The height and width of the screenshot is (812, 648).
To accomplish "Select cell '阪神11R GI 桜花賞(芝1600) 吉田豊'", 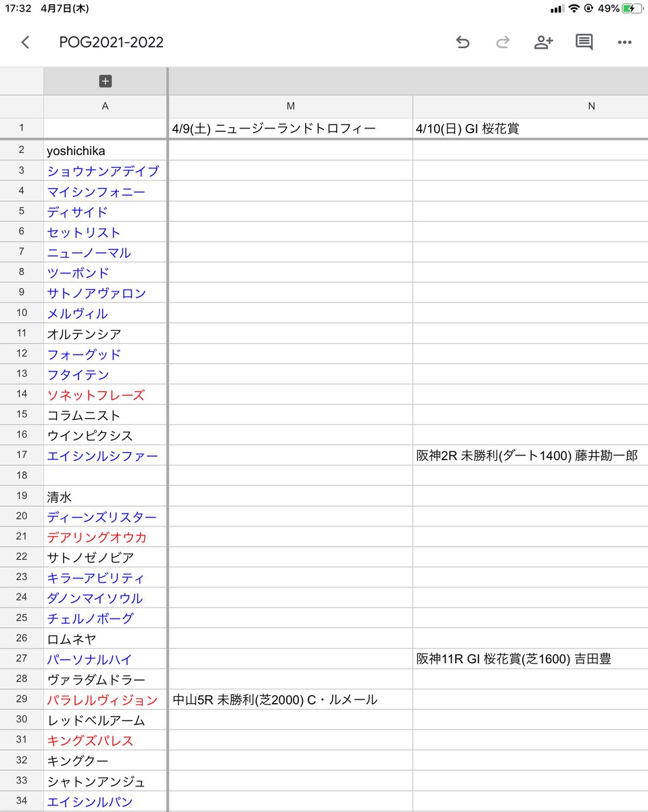I will tap(530, 659).
